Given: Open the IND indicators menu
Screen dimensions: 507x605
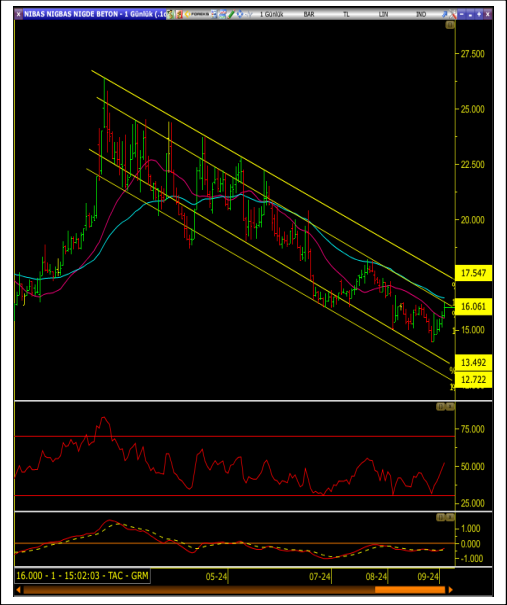Looking at the screenshot, I should pos(421,14).
